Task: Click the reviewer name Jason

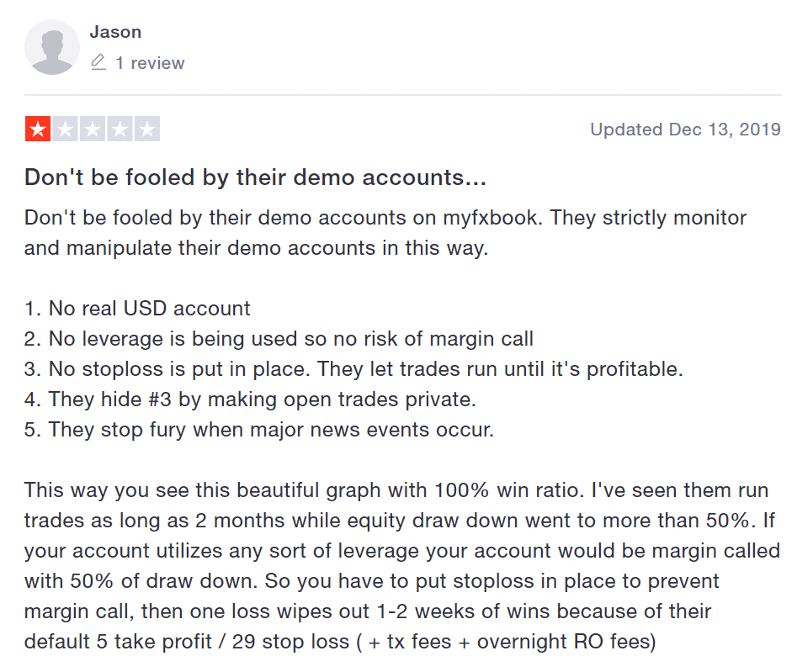Action: (x=115, y=32)
